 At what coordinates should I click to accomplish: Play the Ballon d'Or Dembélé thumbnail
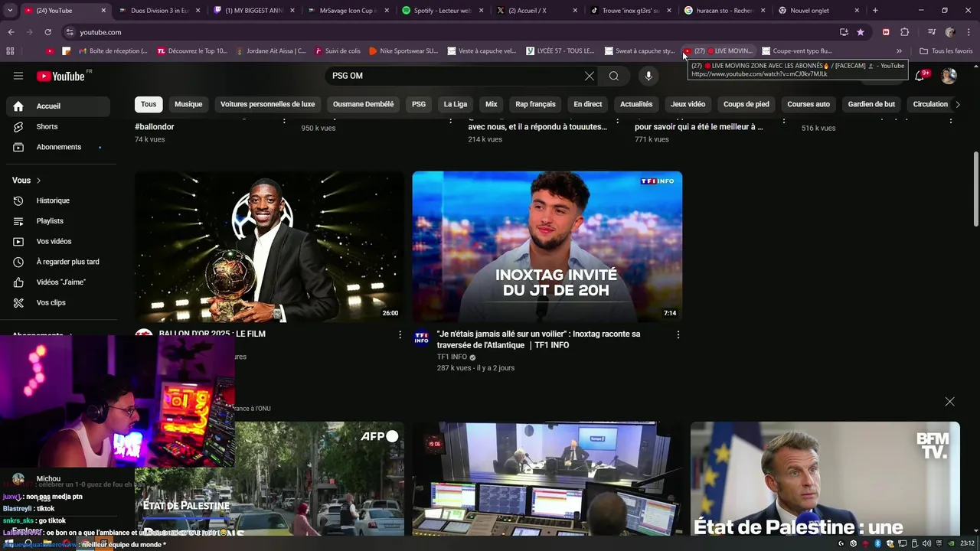point(269,246)
